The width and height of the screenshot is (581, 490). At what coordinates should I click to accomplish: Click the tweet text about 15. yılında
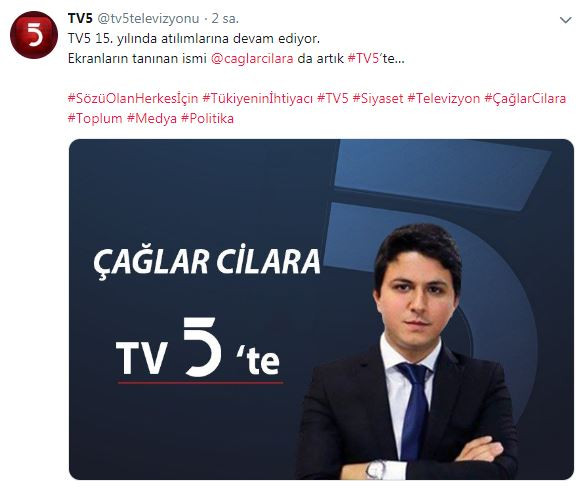[194, 39]
